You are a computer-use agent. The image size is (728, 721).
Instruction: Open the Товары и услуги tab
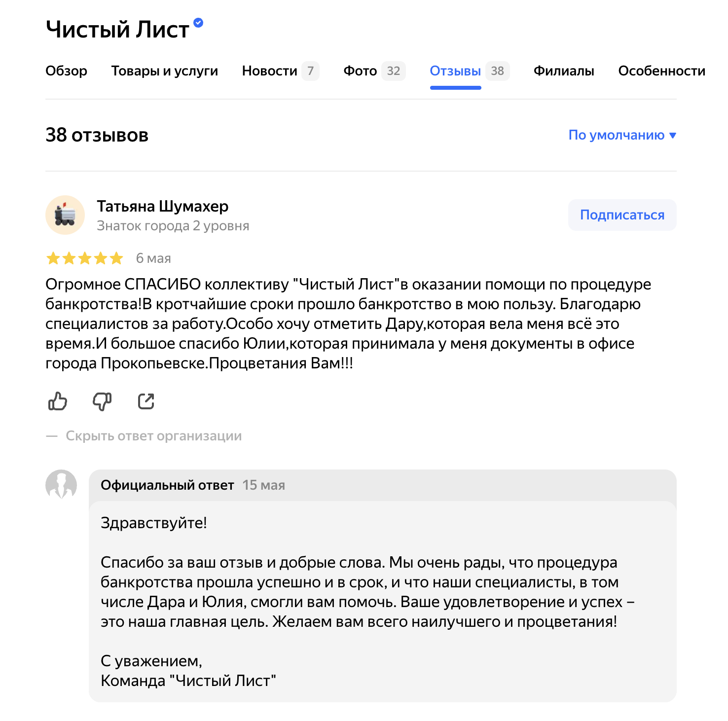(x=164, y=71)
